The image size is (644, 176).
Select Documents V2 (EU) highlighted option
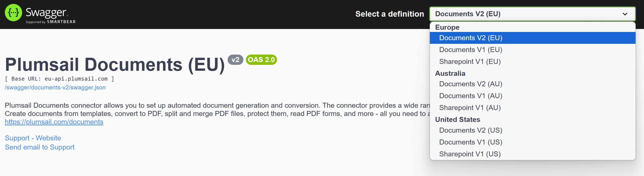click(532, 38)
